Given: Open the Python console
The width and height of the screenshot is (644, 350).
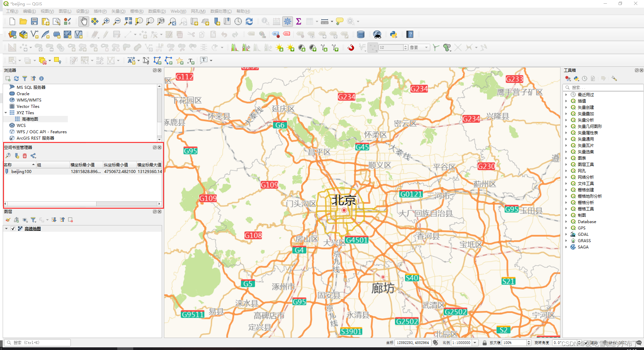Looking at the screenshot, I should pos(393,34).
